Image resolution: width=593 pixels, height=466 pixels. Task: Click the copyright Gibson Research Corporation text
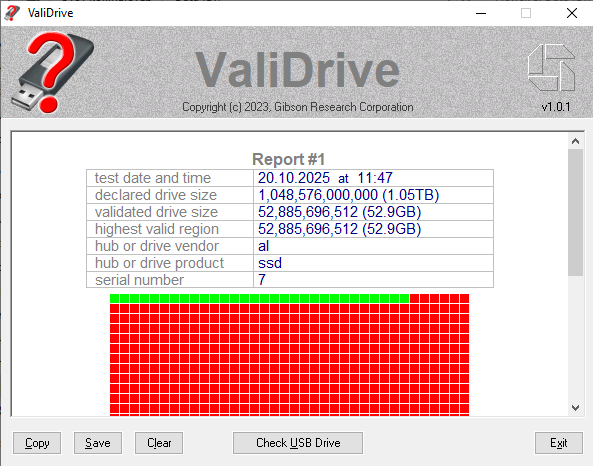pyautogui.click(x=298, y=107)
